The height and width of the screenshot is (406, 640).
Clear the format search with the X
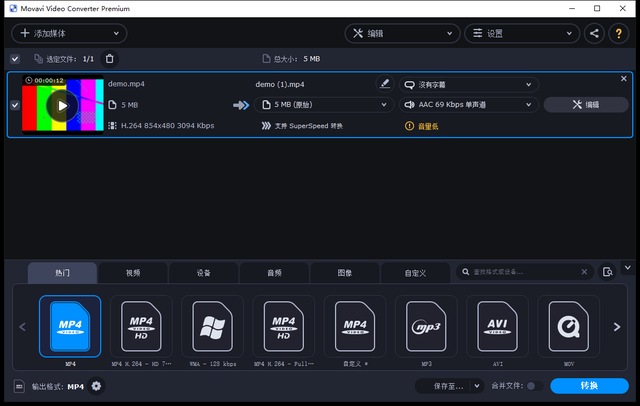(x=584, y=272)
